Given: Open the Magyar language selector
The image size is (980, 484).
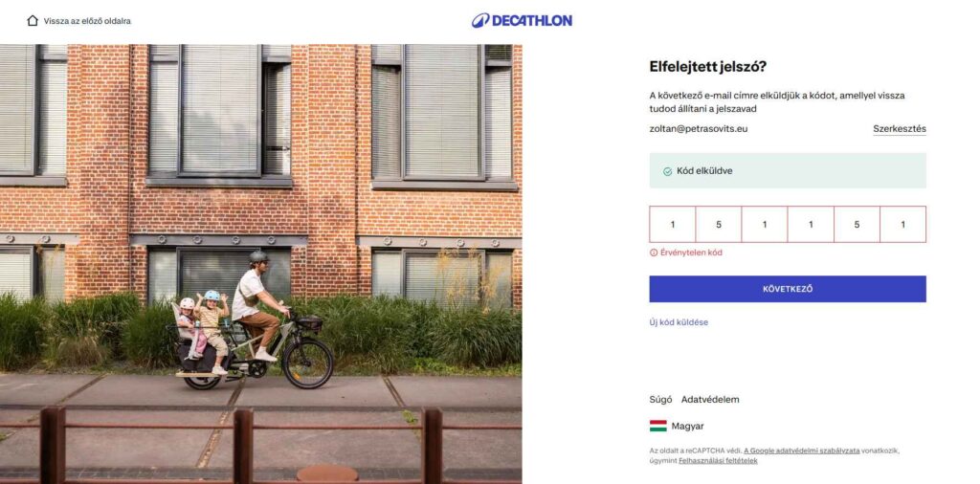Looking at the screenshot, I should coord(687,426).
